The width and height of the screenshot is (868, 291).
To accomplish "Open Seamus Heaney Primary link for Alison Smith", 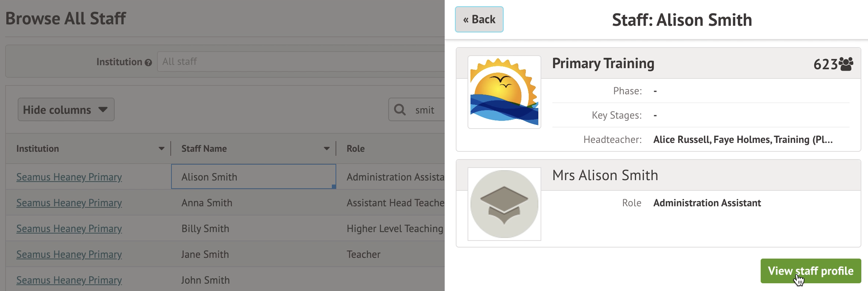I will [x=69, y=177].
